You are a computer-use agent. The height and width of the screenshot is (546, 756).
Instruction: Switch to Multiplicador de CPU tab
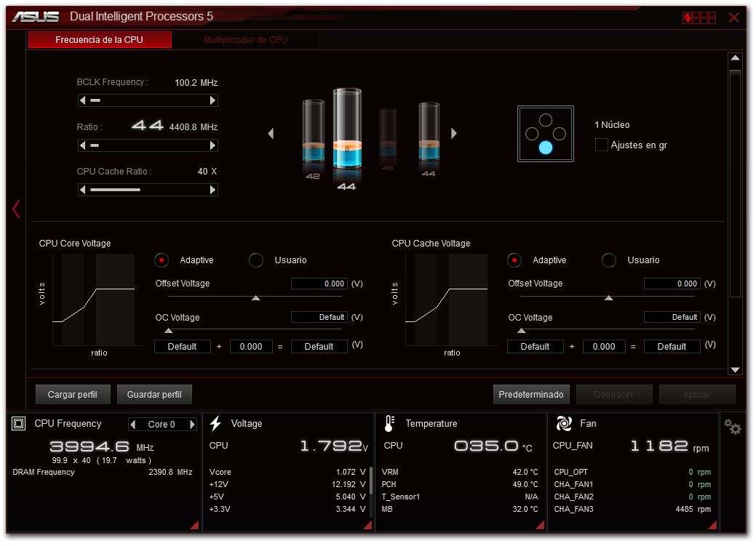click(x=245, y=39)
